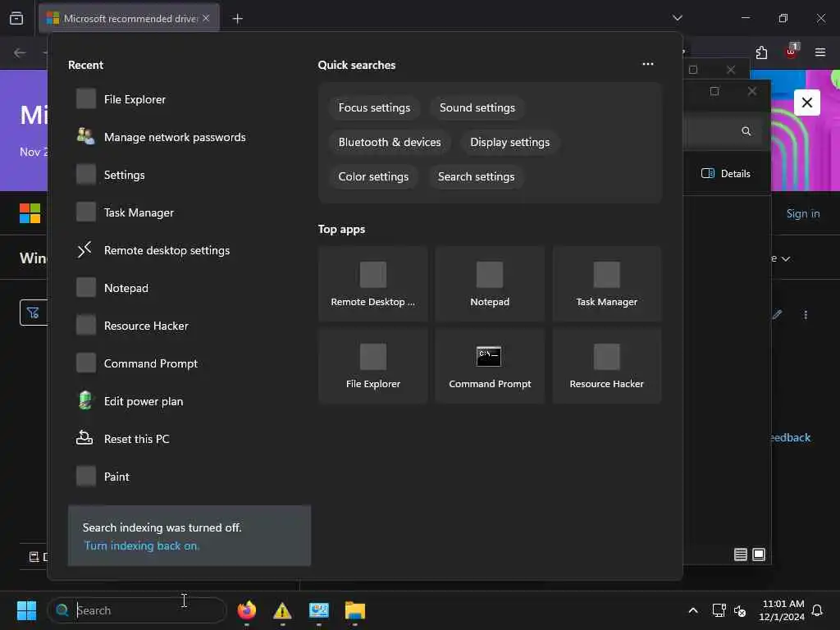
Task: Click the search magnifier icon in taskbar
Action: pos(62,610)
